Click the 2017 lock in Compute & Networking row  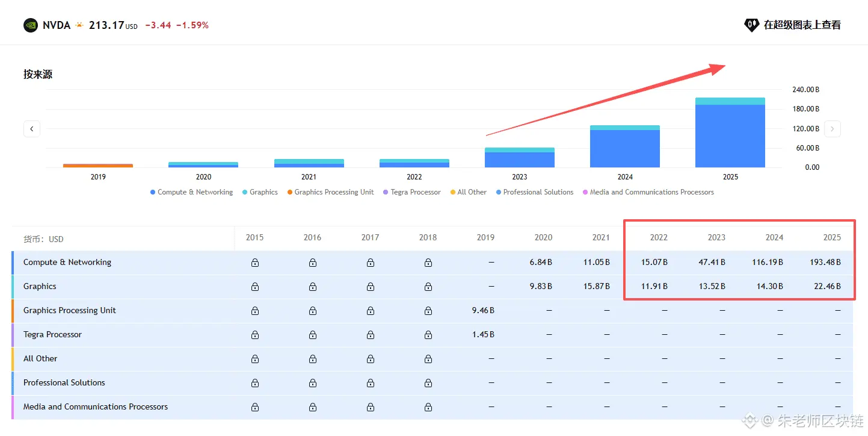coord(371,263)
